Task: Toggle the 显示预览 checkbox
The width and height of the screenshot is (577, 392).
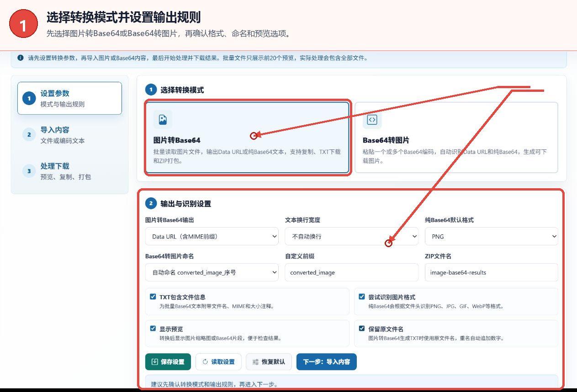Action: (153, 328)
